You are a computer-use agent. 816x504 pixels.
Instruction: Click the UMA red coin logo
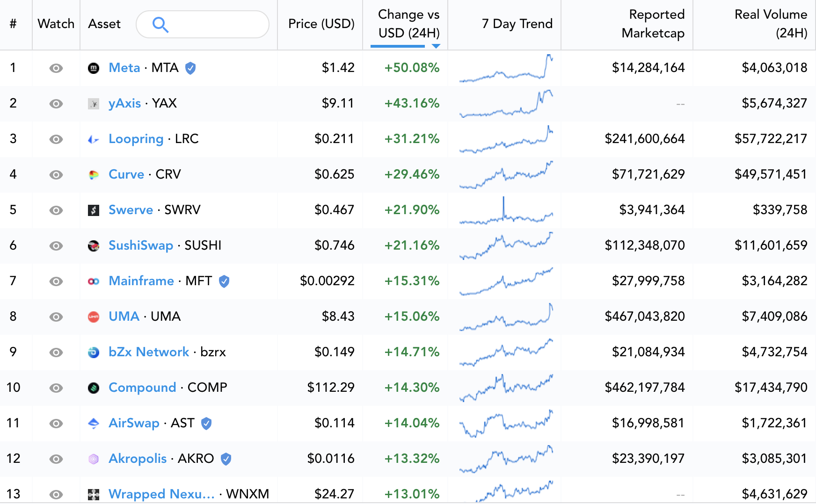94,317
